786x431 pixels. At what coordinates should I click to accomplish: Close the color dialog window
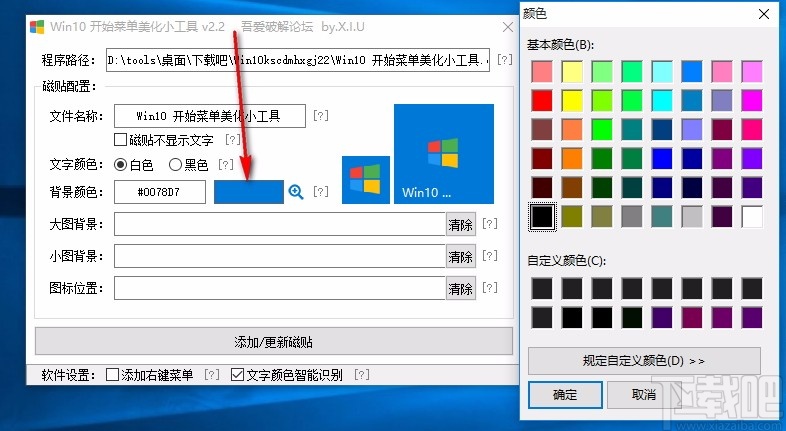tap(763, 14)
